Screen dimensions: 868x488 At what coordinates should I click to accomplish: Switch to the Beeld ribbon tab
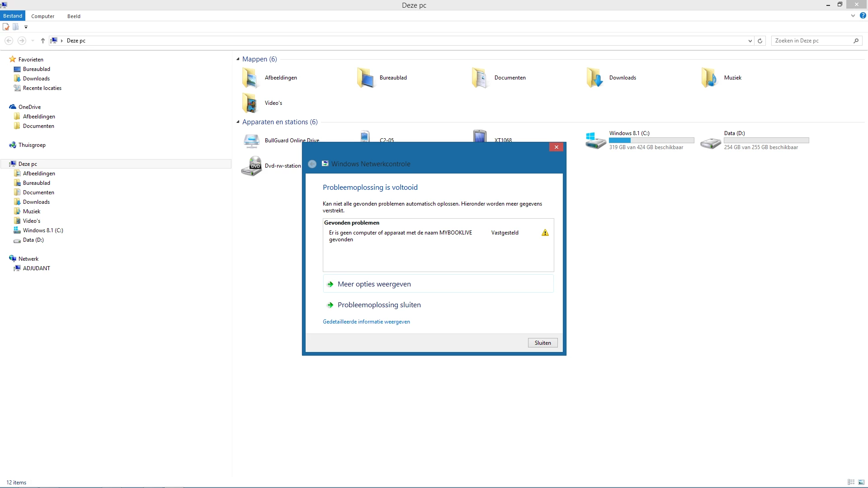coord(74,16)
